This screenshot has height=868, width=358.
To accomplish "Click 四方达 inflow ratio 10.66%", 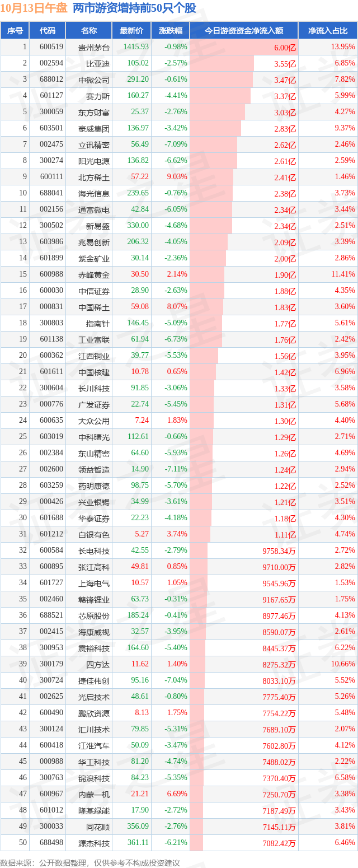I will 343,664.
